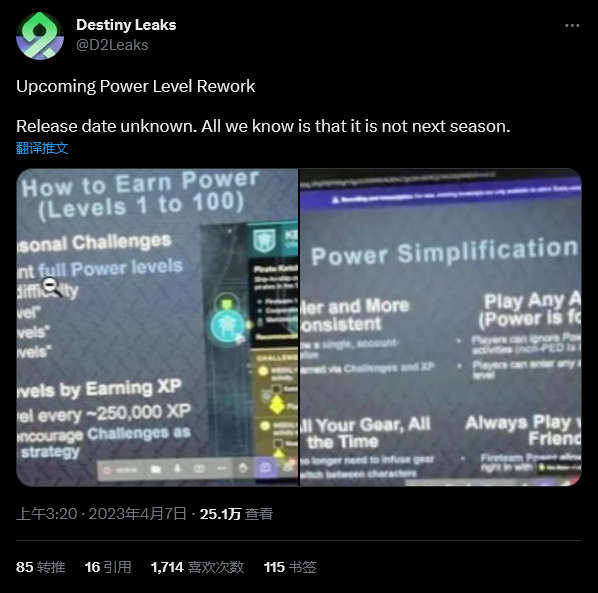Screen dimensions: 598x593
Task: Open the 上午3:20 · 2023年4月7日 timestamp link
Action: click(101, 514)
